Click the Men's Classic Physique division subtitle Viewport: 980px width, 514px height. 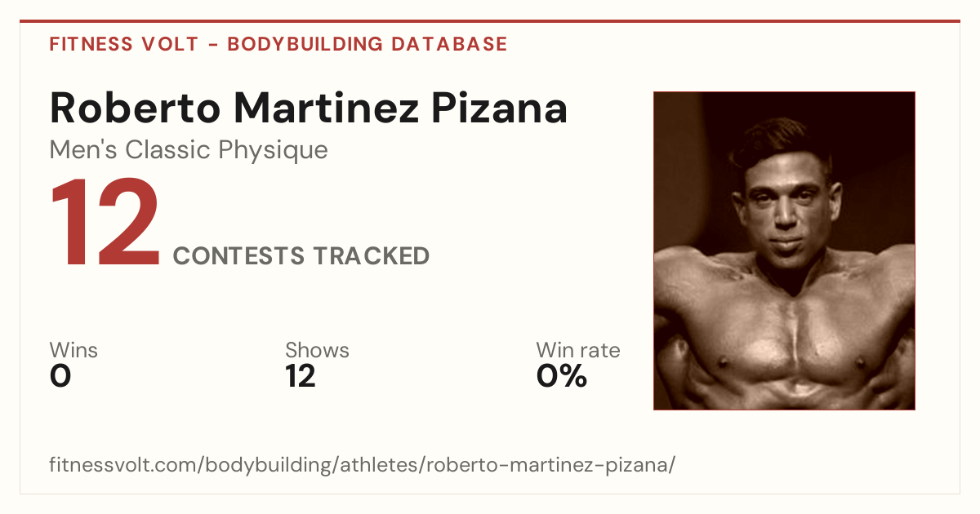189,150
